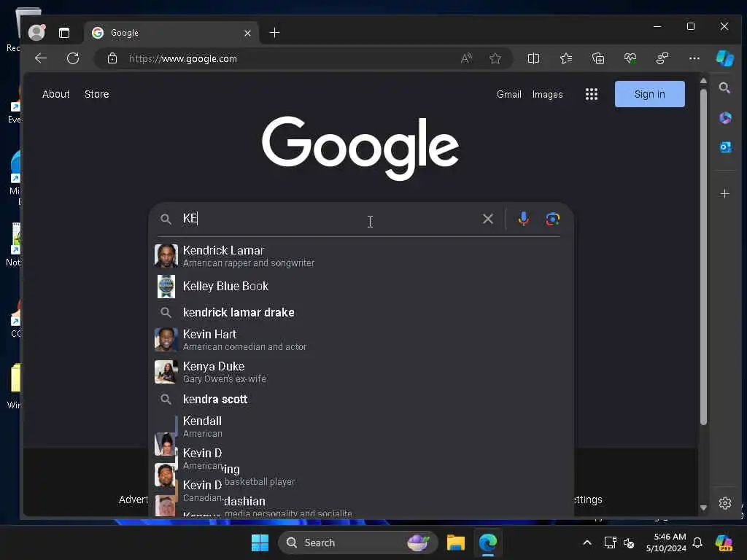This screenshot has height=560, width=747.
Task: Open search by image lens icon
Action: pos(552,219)
